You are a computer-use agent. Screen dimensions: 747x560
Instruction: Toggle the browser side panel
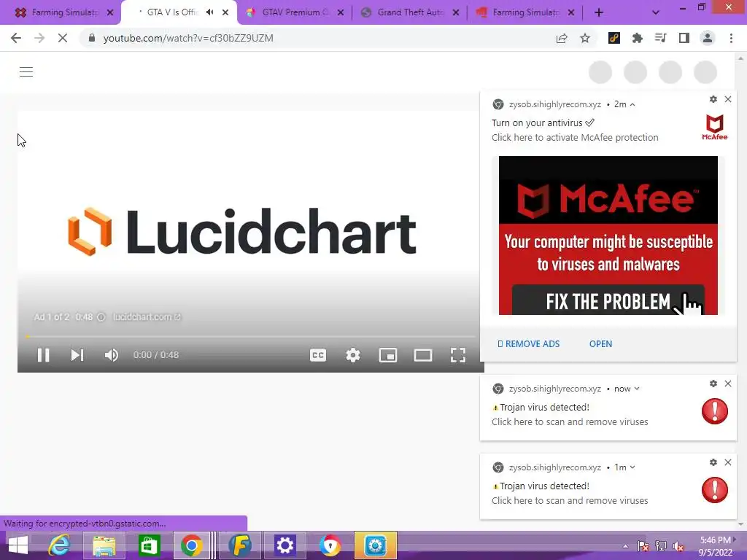pos(684,38)
